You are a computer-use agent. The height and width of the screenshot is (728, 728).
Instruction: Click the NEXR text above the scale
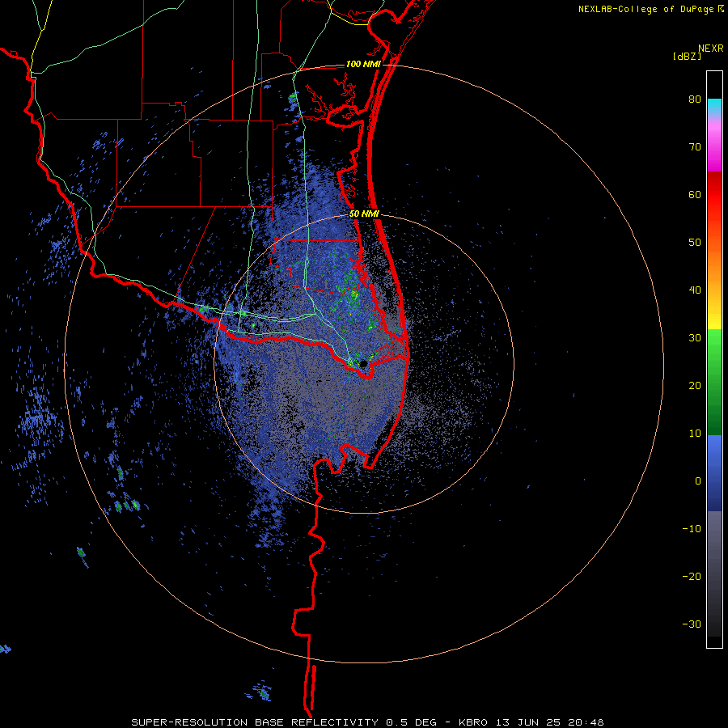(710, 49)
